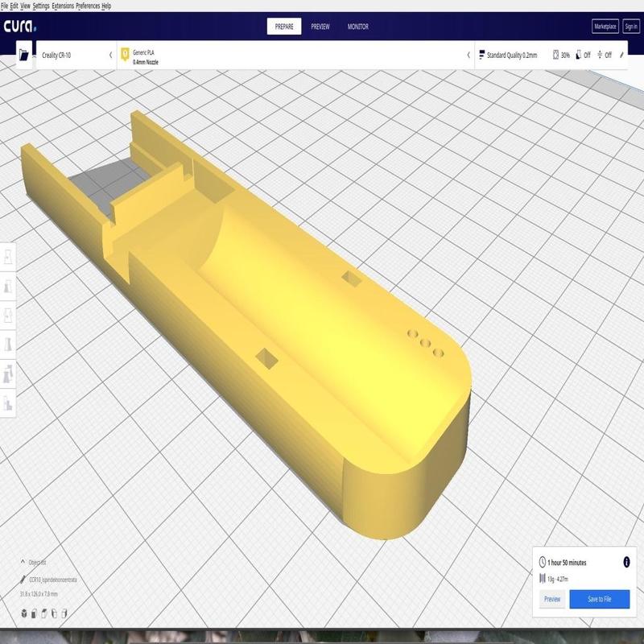Expand the Generic PLA material selector
Image resolution: width=644 pixels, height=644 pixels.
[x=295, y=55]
